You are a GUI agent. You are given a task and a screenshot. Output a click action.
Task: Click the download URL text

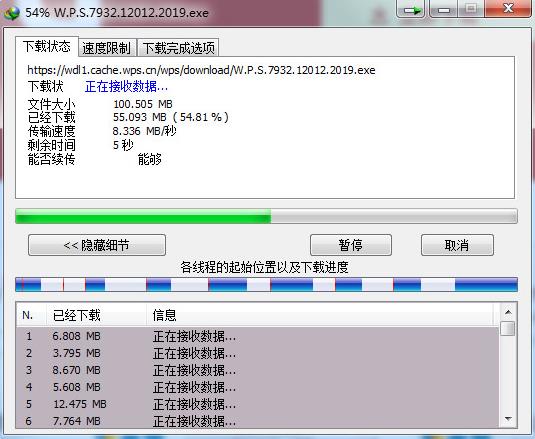click(201, 70)
